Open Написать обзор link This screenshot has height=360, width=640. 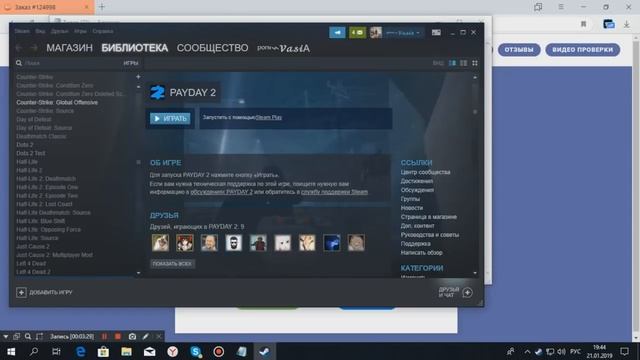(x=421, y=253)
